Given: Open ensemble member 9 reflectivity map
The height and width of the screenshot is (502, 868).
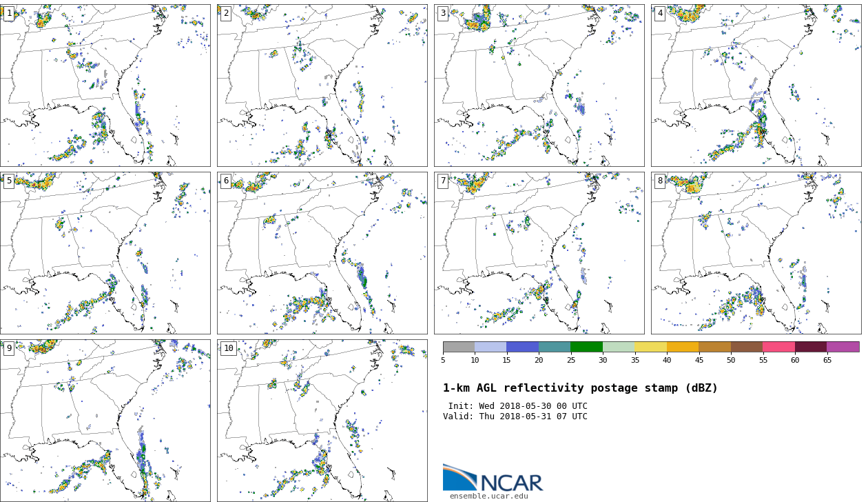Looking at the screenshot, I should pos(105,421).
